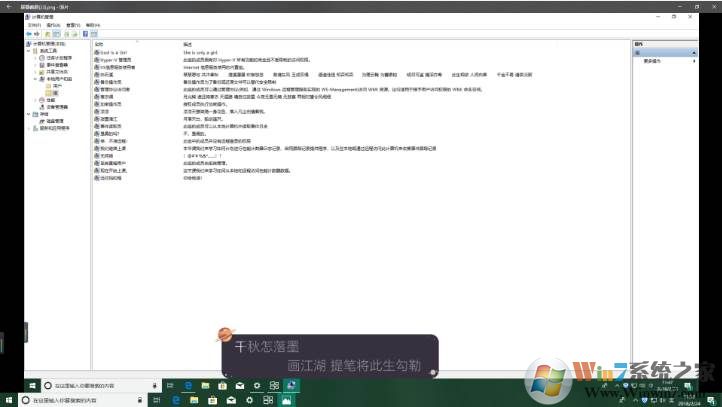Collapse the 本地用户和组 branch
This screenshot has height=407, width=722.
point(35,79)
